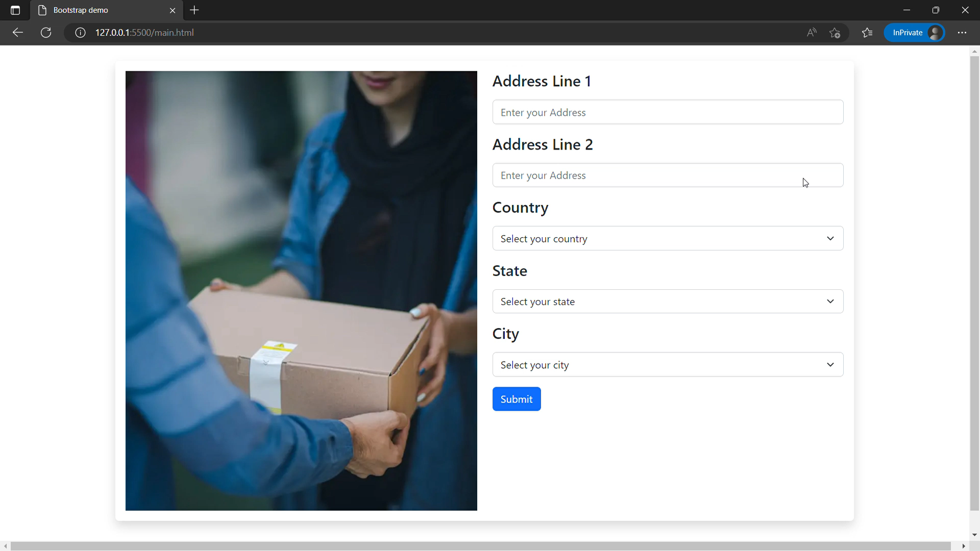Click the horizontal scrollbar at bottom
This screenshot has height=551, width=980.
tap(480, 546)
